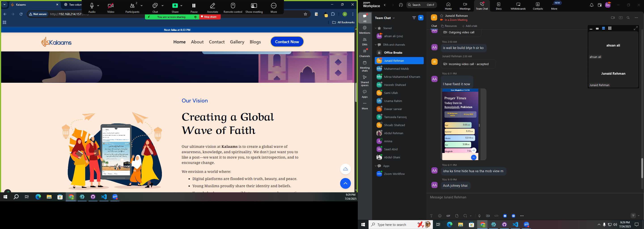Open Chrome extensions puzzle icon
This screenshot has width=644, height=229.
tap(333, 14)
